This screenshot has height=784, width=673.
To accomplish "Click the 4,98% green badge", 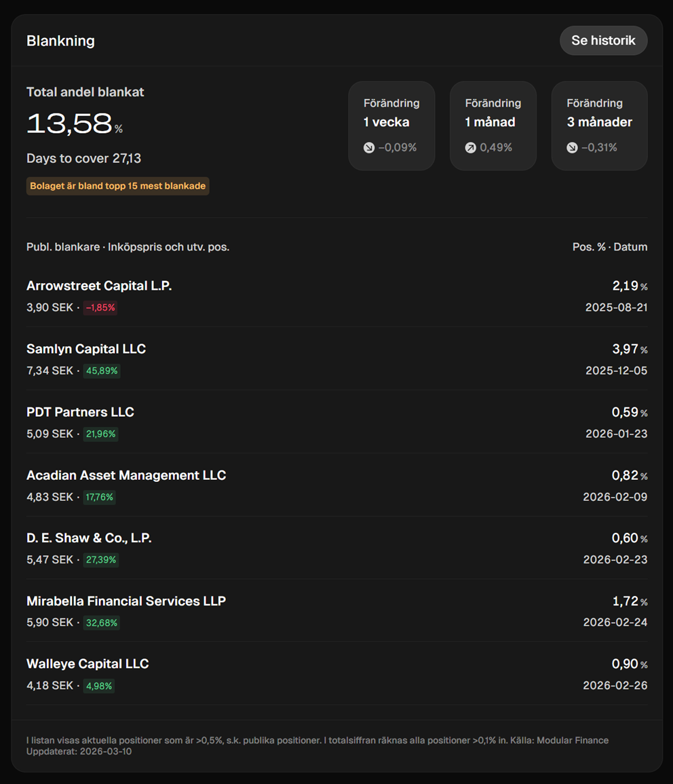I will [x=99, y=686].
